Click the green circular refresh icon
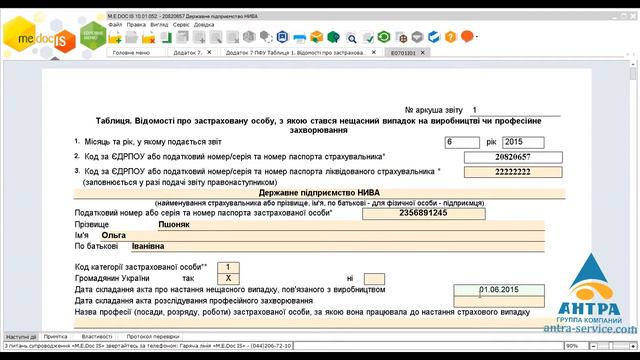640x360 pixels. [x=384, y=37]
